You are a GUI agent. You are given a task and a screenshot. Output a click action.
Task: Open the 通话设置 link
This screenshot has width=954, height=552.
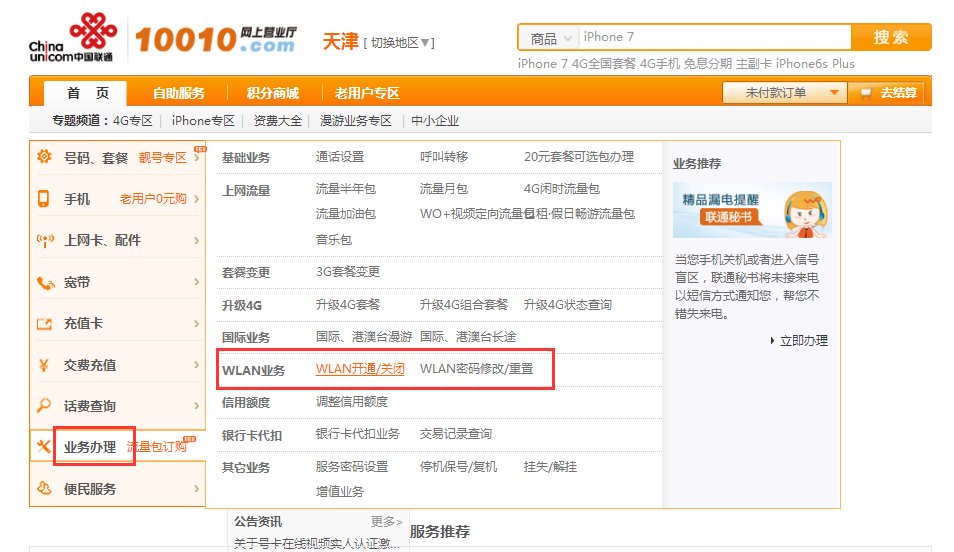[x=339, y=156]
